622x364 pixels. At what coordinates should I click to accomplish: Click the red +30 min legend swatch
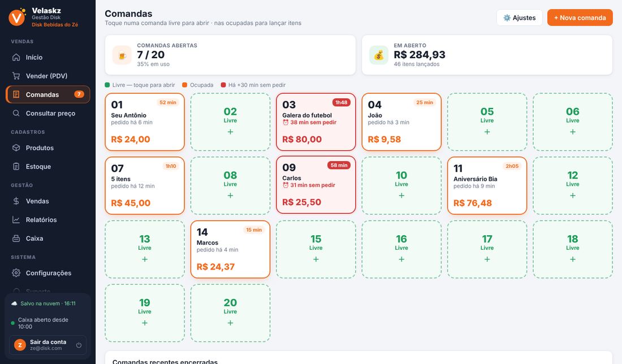point(223,85)
